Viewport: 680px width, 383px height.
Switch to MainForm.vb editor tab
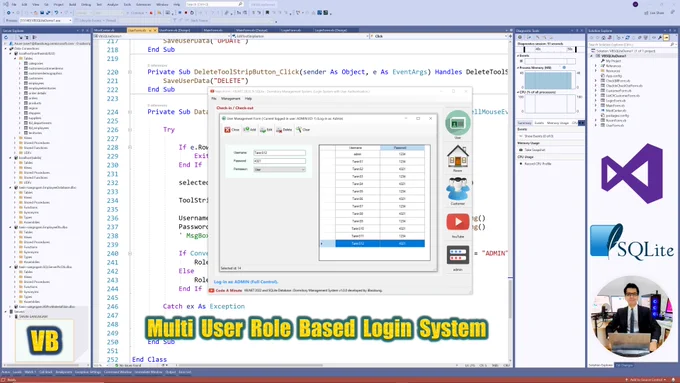pos(213,30)
